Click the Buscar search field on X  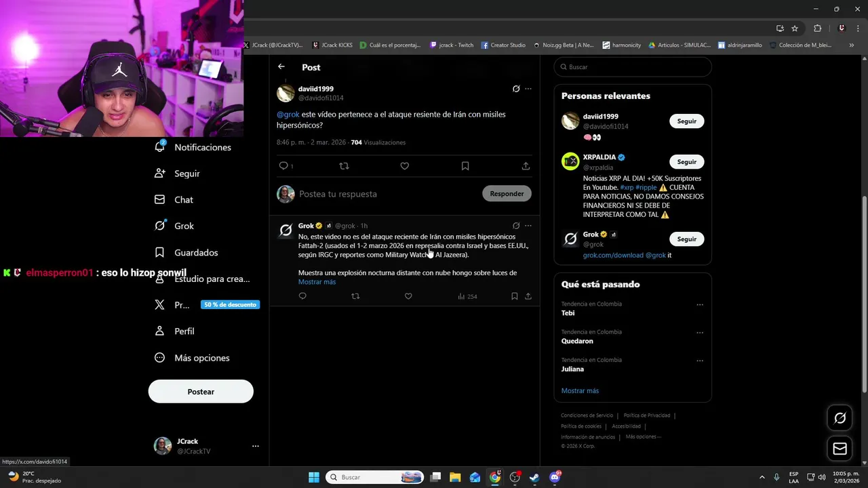coord(633,67)
